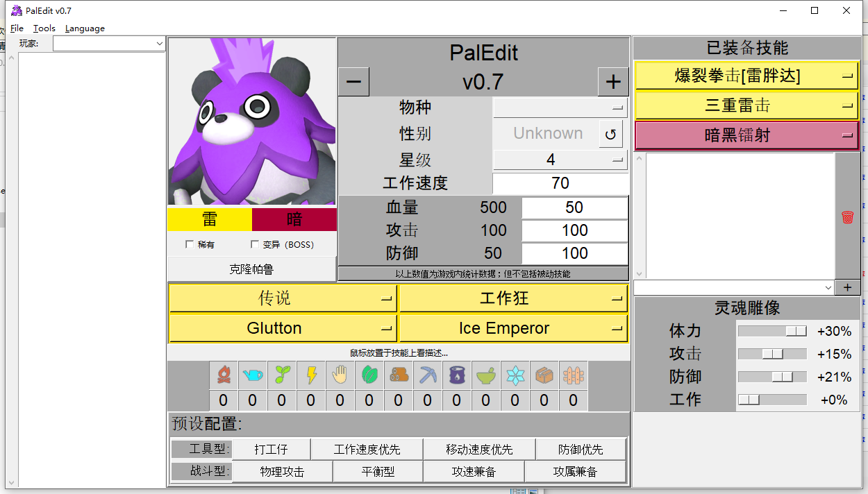Click the minus button beside v0.7
Screen dimensions: 868x494
click(x=353, y=82)
